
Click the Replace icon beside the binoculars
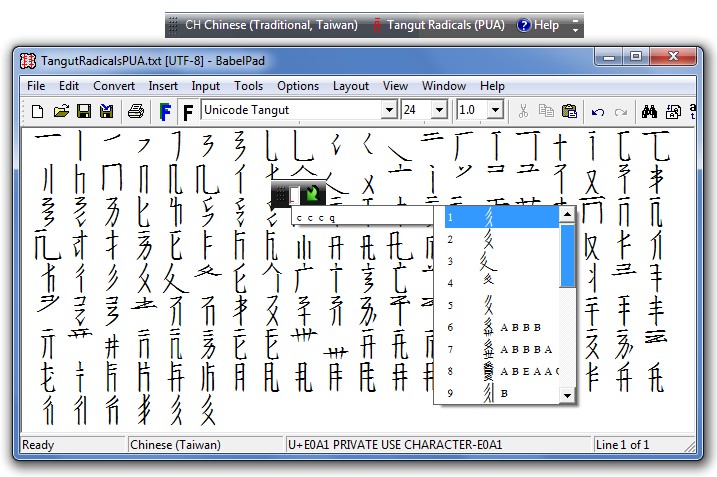[673, 111]
